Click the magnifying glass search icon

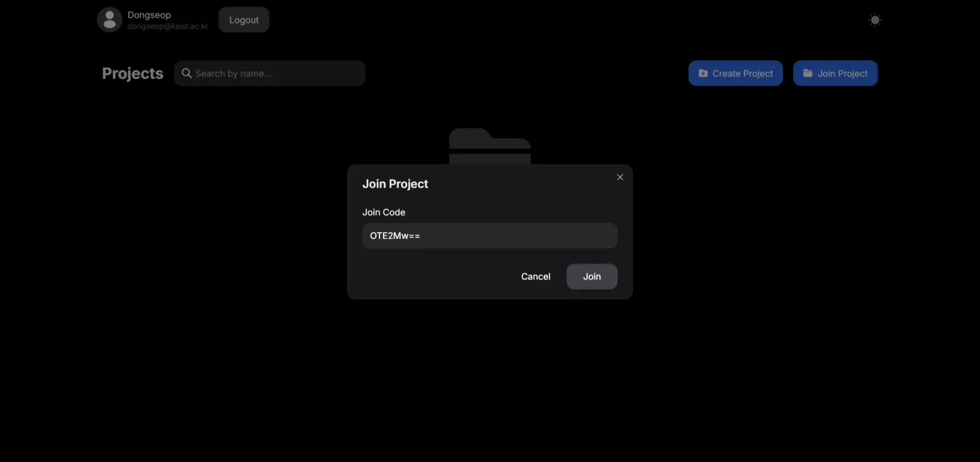tap(187, 73)
